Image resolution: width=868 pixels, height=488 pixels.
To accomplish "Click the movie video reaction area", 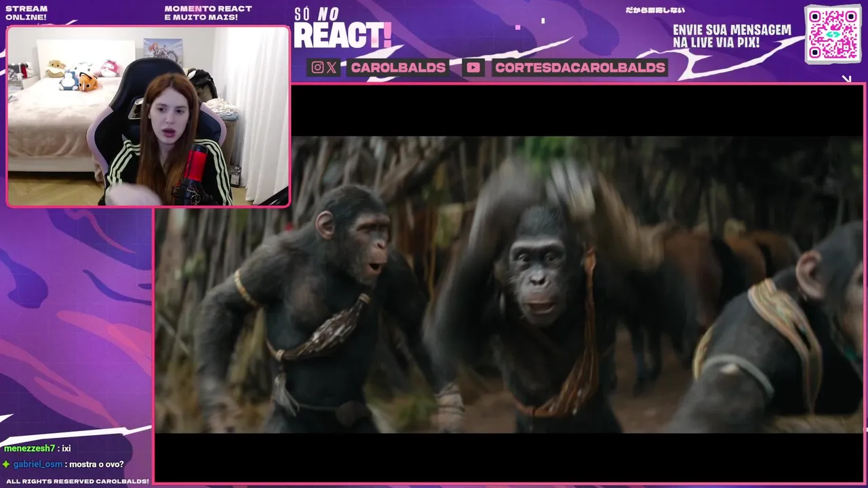I will coord(509,285).
